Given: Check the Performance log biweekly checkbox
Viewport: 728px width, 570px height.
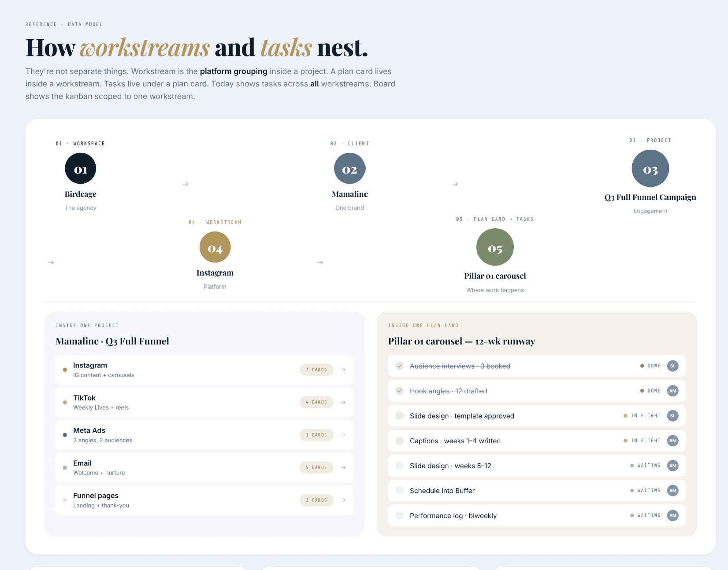Looking at the screenshot, I should (400, 515).
